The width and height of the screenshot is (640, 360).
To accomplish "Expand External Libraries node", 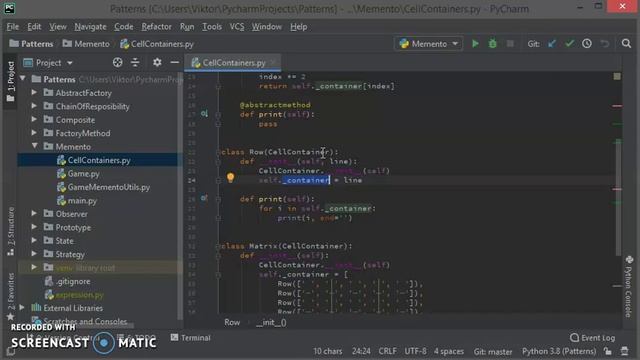I will point(22,307).
